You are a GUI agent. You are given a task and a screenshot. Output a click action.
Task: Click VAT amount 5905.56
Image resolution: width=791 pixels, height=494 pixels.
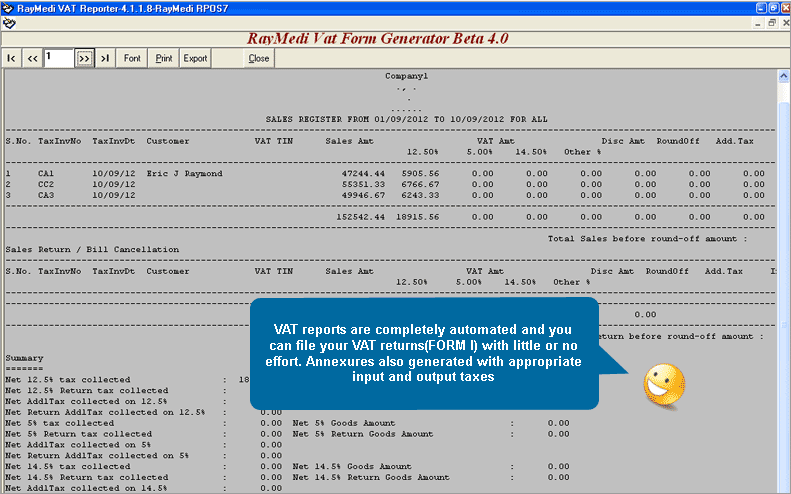click(420, 174)
